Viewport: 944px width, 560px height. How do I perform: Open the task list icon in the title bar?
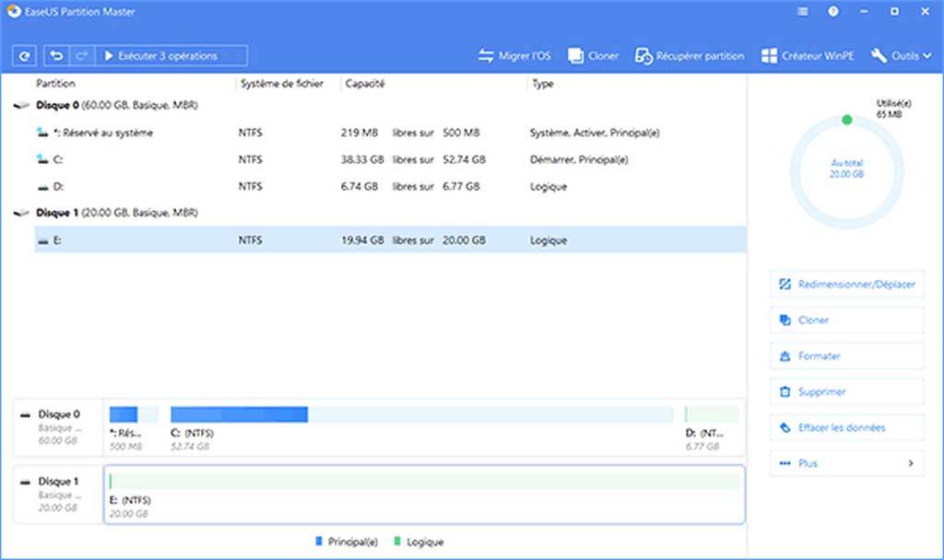pyautogui.click(x=803, y=11)
